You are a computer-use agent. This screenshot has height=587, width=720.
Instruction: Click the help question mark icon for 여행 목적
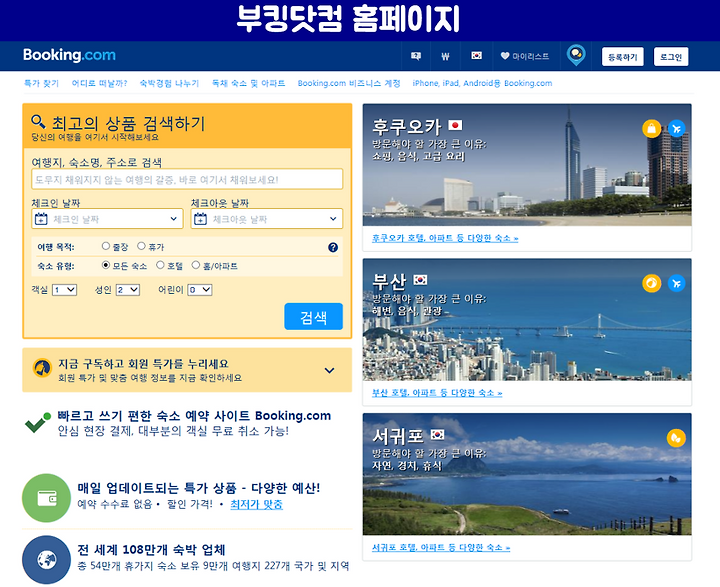[x=333, y=248]
